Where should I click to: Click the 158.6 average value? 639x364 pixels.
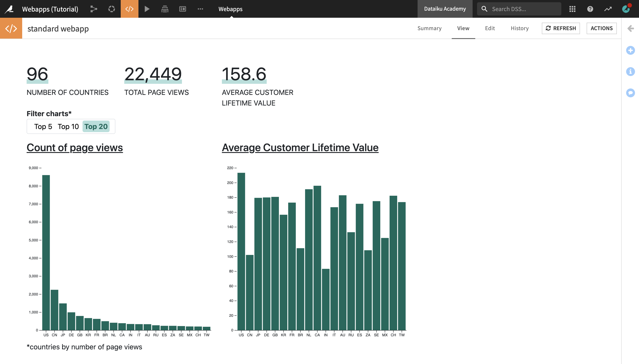click(244, 74)
